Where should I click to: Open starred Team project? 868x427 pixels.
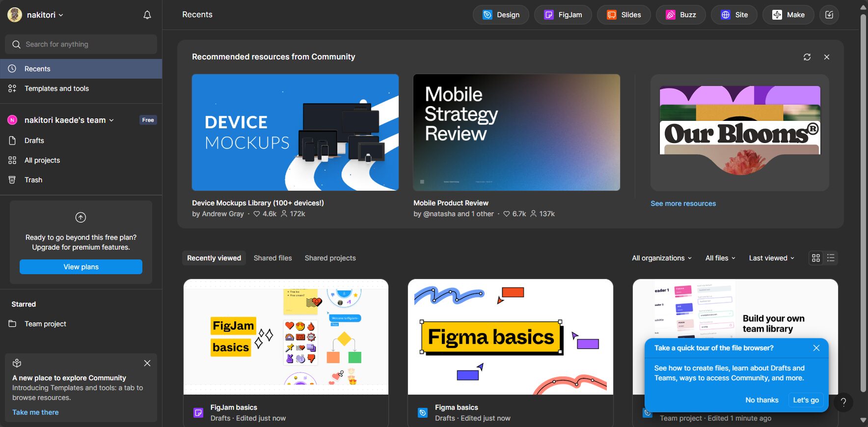coord(81,324)
